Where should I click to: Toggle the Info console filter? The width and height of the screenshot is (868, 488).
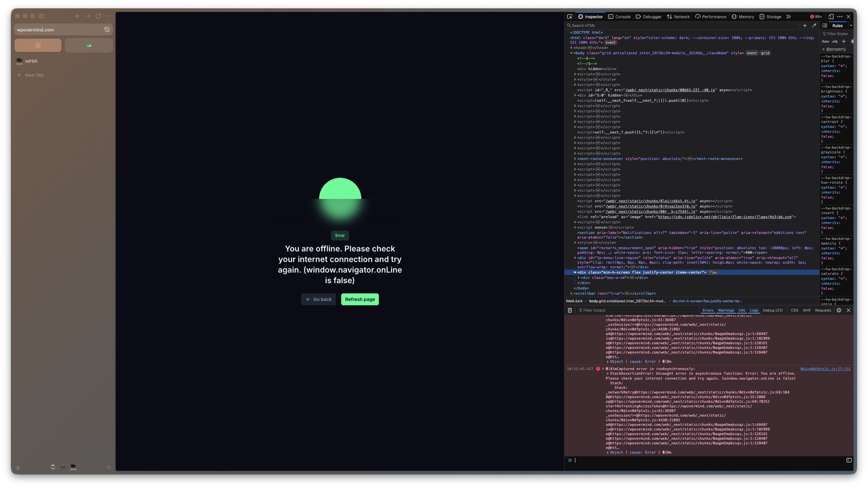point(742,310)
